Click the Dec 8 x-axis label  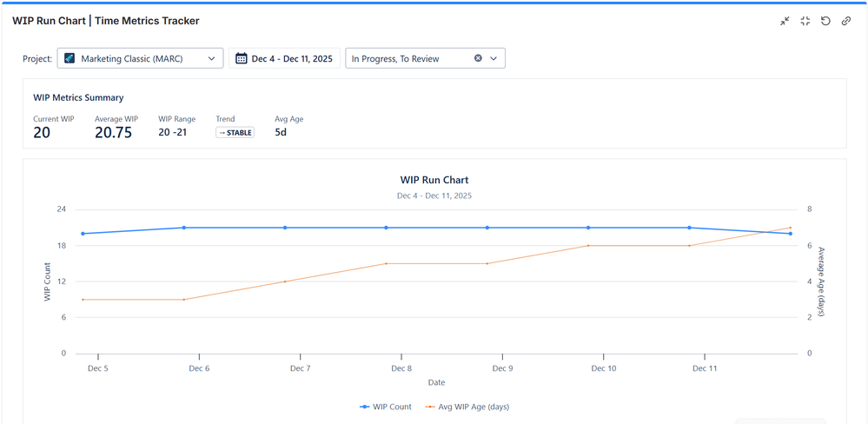401,368
